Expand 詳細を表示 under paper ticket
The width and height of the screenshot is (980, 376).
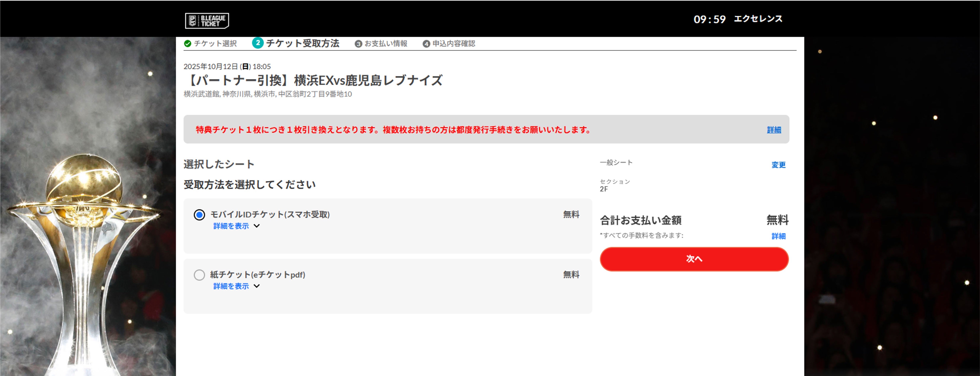tap(231, 286)
